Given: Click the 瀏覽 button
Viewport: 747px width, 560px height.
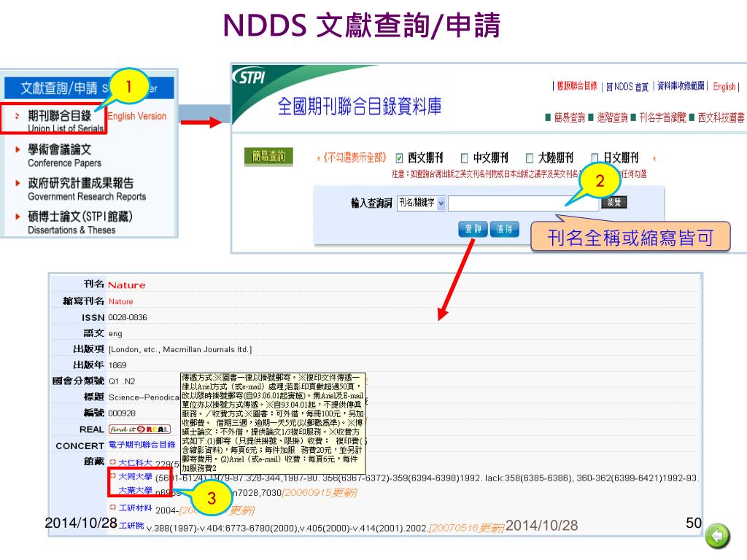Looking at the screenshot, I should click(614, 203).
